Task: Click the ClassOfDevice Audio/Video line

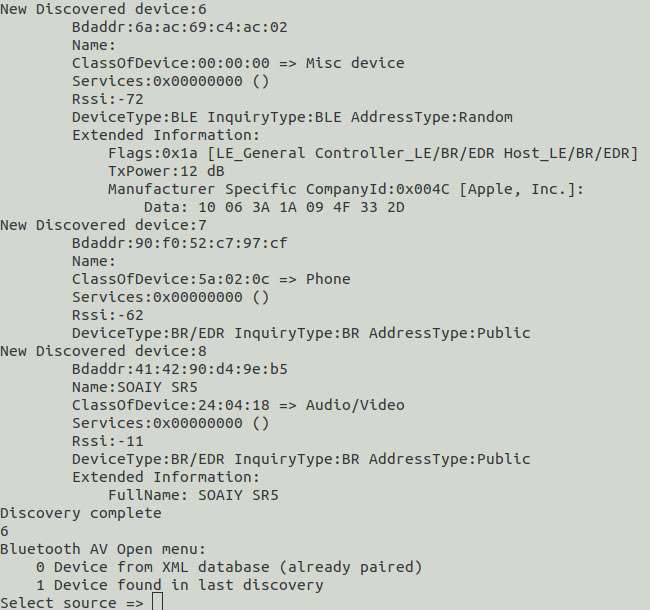Action: [238, 405]
